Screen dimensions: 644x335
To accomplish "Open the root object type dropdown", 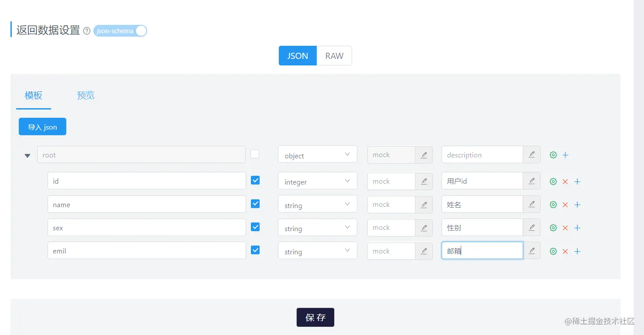I will coord(318,155).
